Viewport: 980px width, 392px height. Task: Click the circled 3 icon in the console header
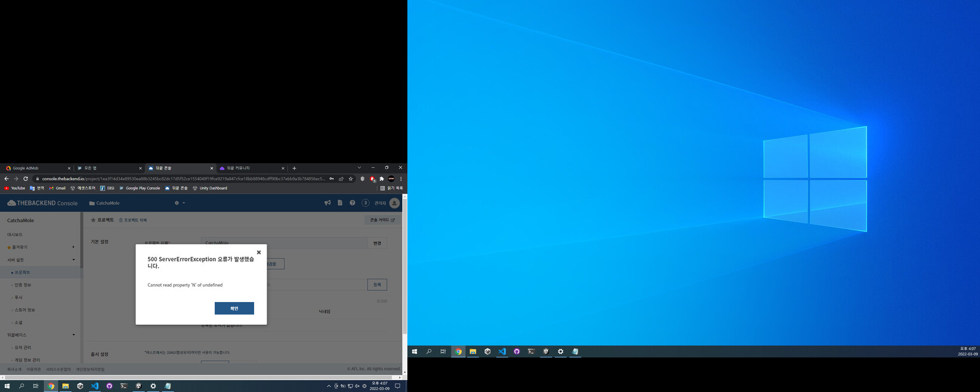point(366,203)
